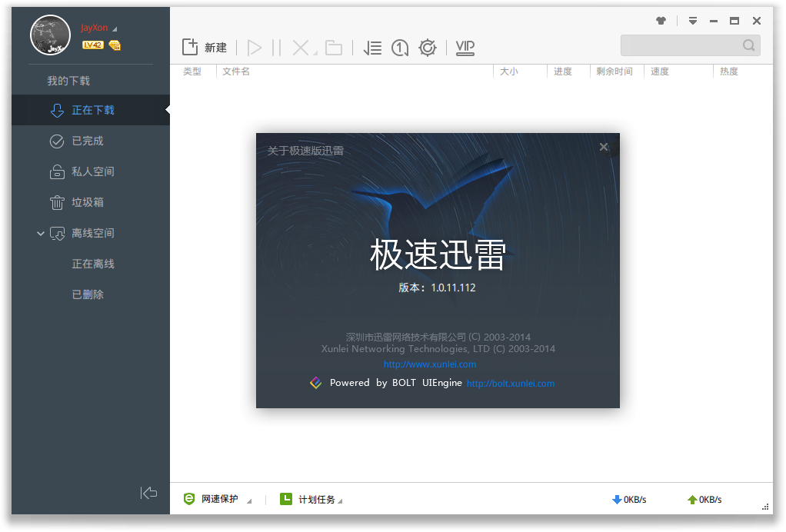Screen dimensions: 786x532
Task: Click the collapse sidebar arrow icon
Action: tap(148, 493)
